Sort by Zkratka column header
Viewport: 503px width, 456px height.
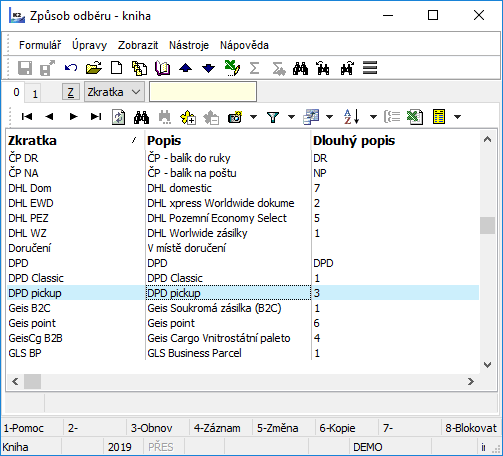75,141
